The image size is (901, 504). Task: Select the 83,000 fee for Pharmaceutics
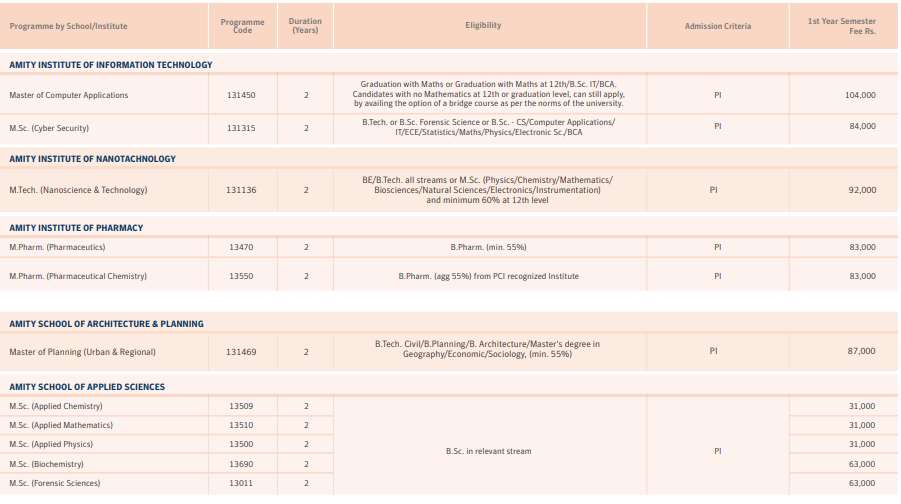click(863, 248)
